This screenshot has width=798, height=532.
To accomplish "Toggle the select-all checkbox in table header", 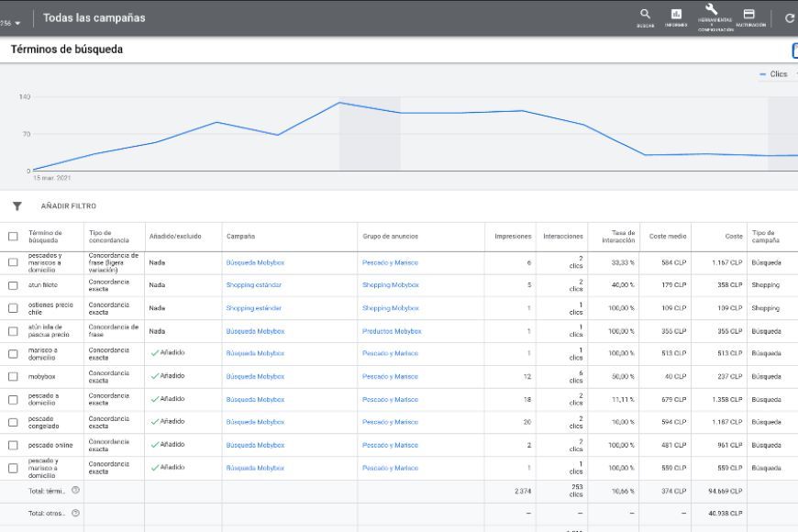I will (x=13, y=237).
